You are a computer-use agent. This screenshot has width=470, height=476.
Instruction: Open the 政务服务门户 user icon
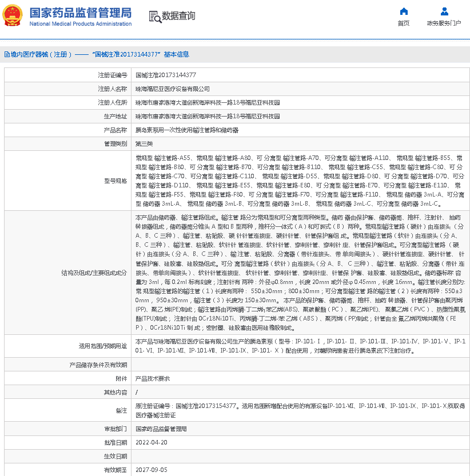click(x=444, y=11)
